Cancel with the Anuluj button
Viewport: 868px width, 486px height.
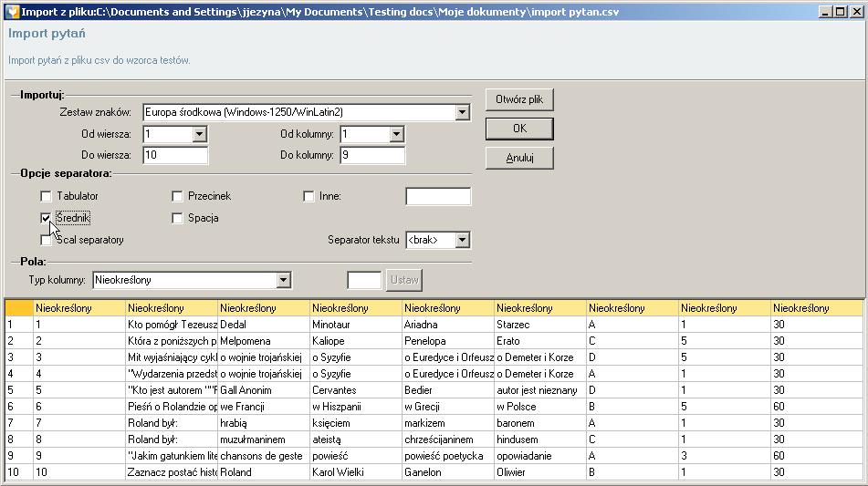coord(519,158)
